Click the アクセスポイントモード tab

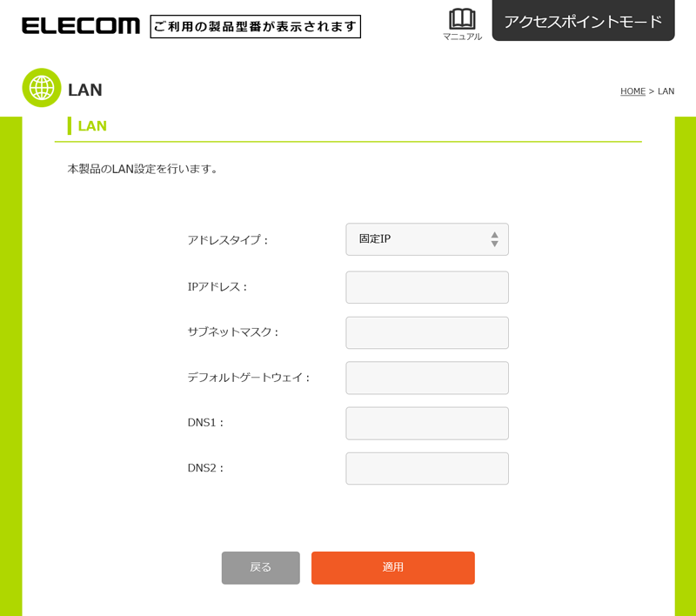click(x=583, y=20)
